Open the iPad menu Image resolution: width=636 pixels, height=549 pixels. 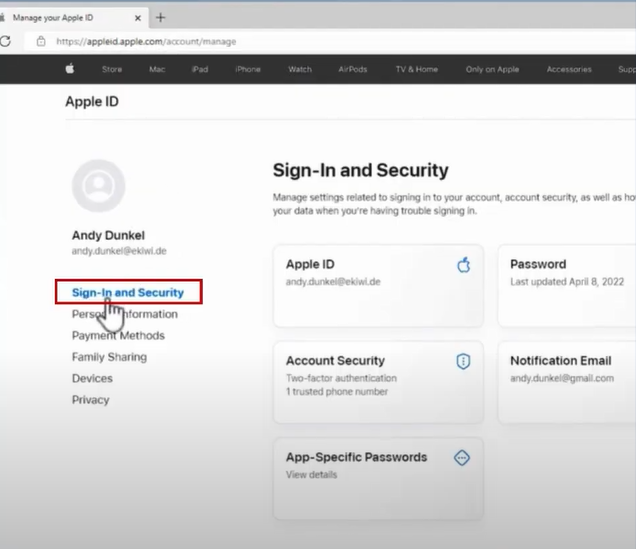pos(200,69)
